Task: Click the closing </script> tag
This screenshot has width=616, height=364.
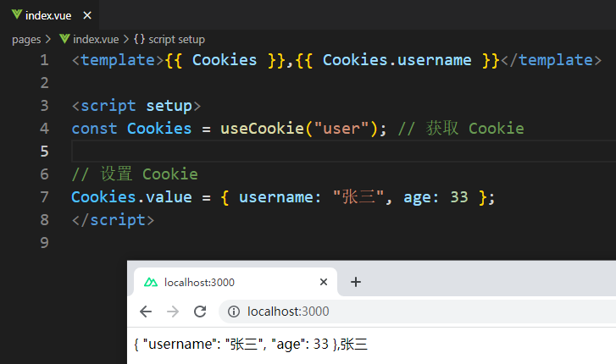Action: [x=113, y=219]
